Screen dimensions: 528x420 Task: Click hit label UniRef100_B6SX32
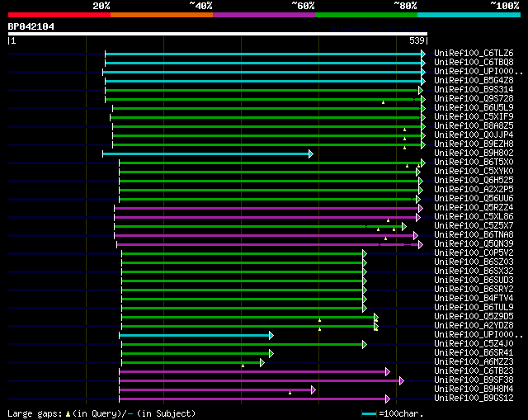point(474,271)
